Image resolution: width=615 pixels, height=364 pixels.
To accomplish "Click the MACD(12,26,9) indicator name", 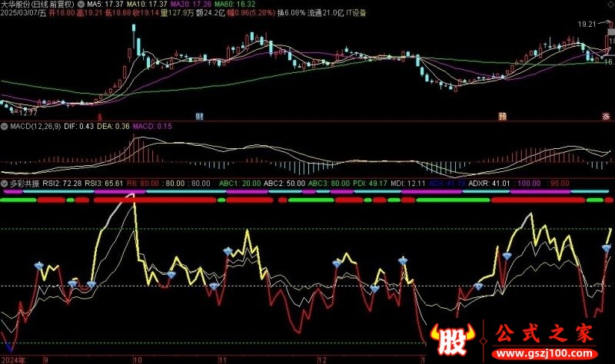I will 35,127.
